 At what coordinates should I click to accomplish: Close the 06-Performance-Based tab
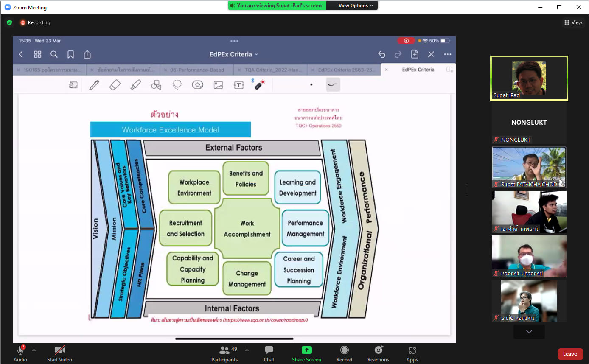coord(165,70)
